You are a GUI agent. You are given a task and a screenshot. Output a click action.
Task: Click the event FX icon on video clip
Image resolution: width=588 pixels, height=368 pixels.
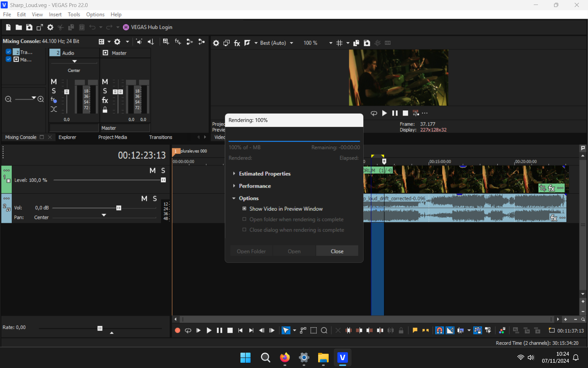click(x=552, y=188)
